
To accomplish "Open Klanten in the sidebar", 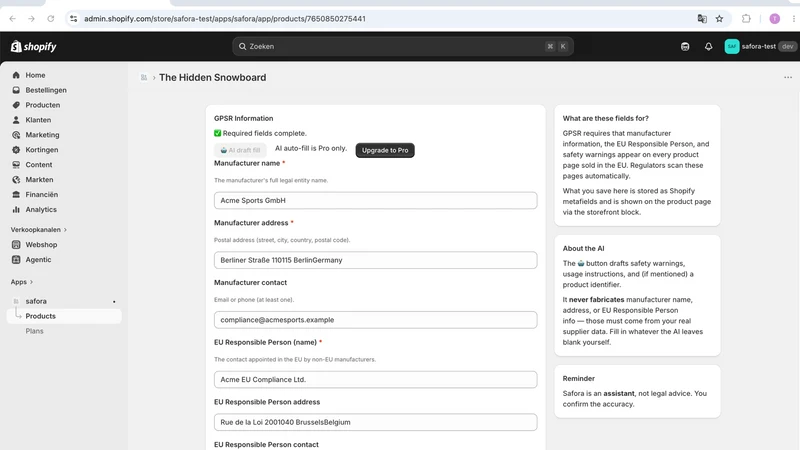I will click(x=38, y=120).
